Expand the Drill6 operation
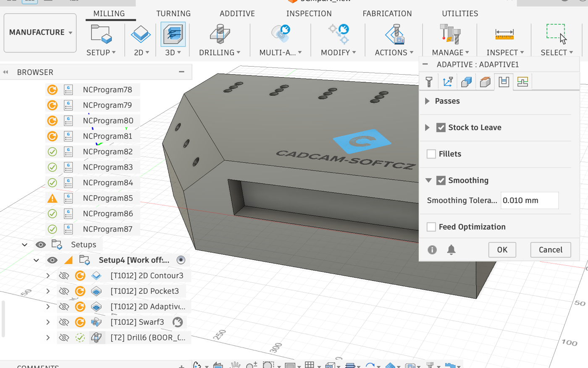This screenshot has width=588, height=368. pyautogui.click(x=48, y=337)
